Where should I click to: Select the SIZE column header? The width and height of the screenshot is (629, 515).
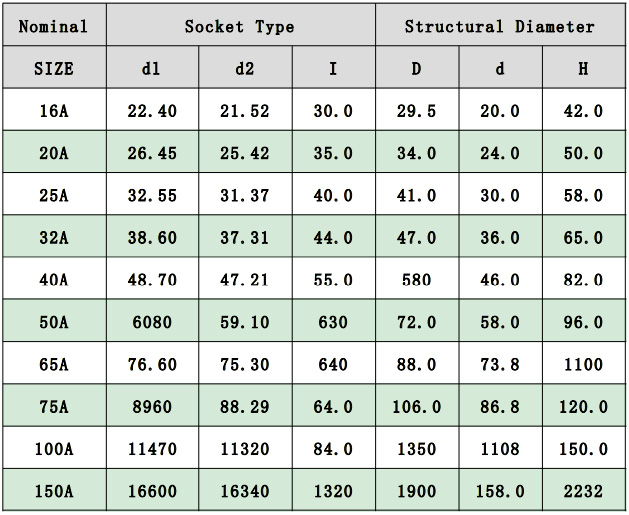click(x=53, y=69)
